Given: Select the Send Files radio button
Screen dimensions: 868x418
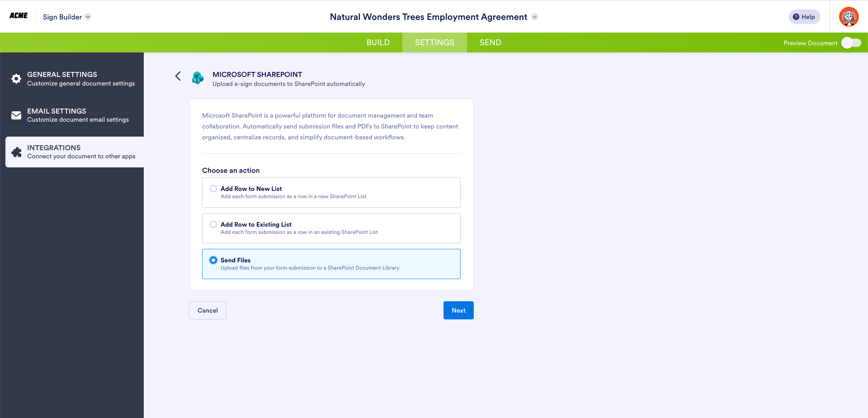Looking at the screenshot, I should click(x=213, y=260).
